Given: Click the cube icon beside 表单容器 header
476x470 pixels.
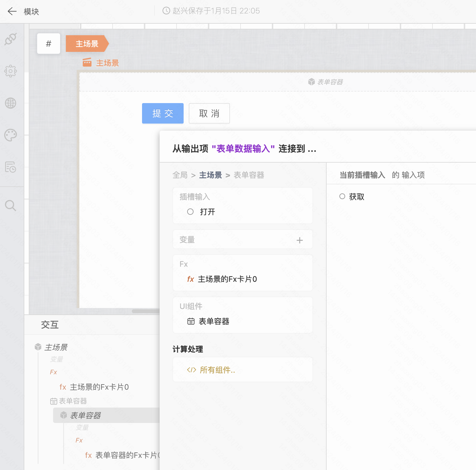Looking at the screenshot, I should click(312, 82).
